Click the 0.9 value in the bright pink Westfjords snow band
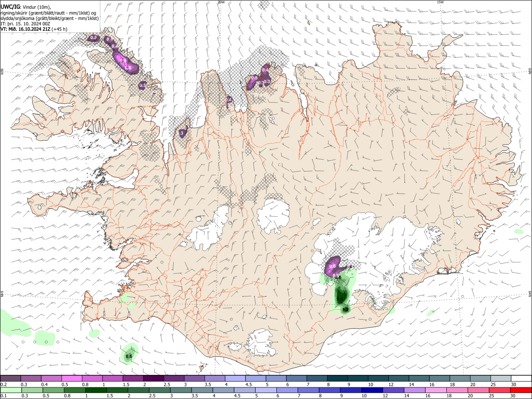 point(123,61)
